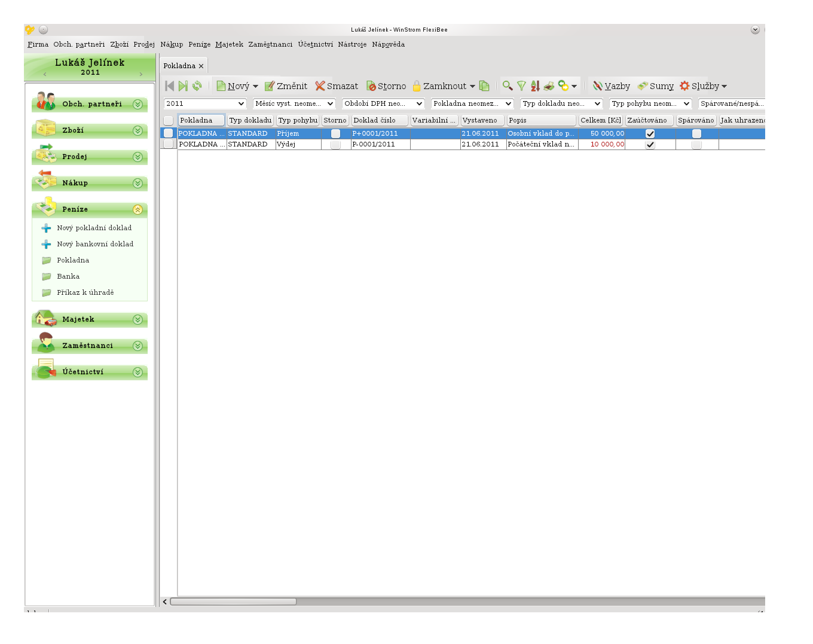
Task: Open the Nástroje menu
Action: click(352, 44)
